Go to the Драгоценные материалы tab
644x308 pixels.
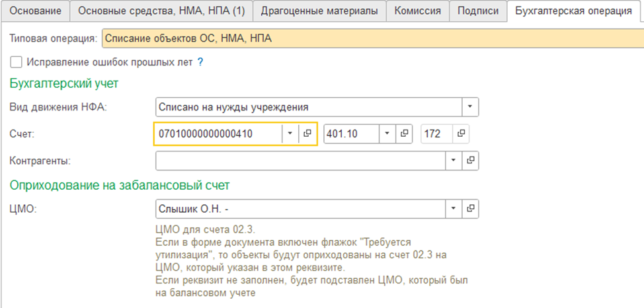(319, 11)
